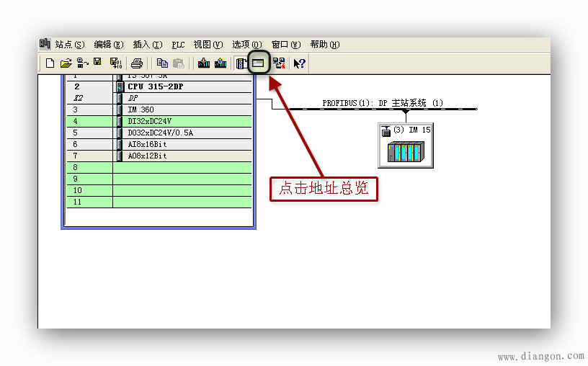Click the Download to module icon
This screenshot has width=588, height=366.
tap(204, 63)
